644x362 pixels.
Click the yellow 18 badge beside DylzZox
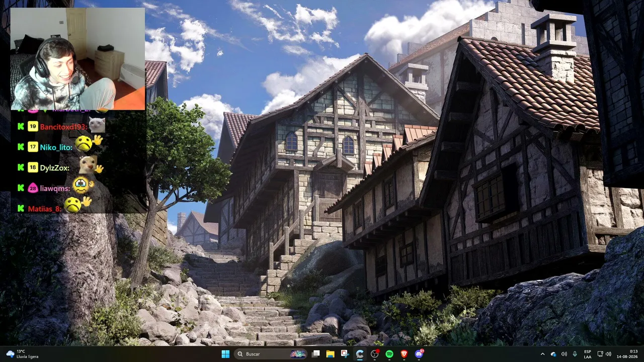point(33,168)
